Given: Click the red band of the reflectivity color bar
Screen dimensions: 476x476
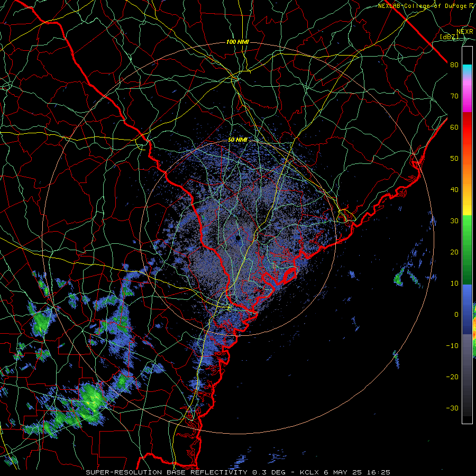Looking at the screenshot, I should 467,131.
